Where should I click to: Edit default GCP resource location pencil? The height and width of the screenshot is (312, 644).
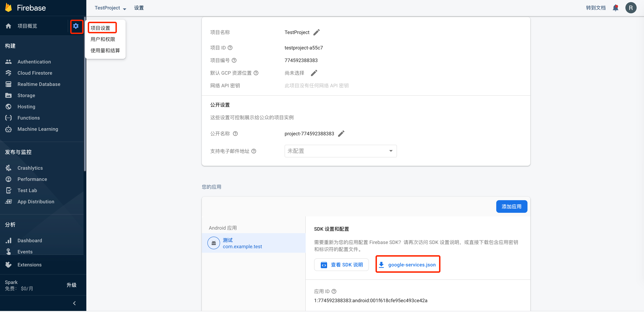tap(314, 73)
